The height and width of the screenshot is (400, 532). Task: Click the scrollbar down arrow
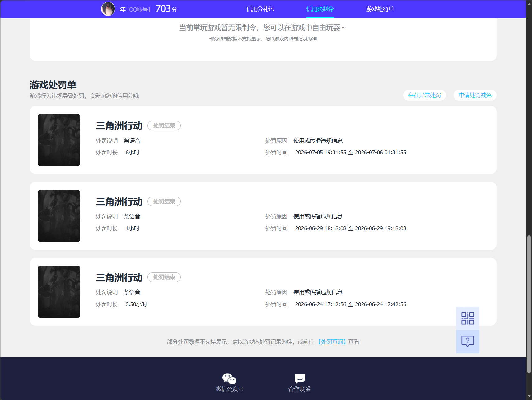[x=529, y=397]
